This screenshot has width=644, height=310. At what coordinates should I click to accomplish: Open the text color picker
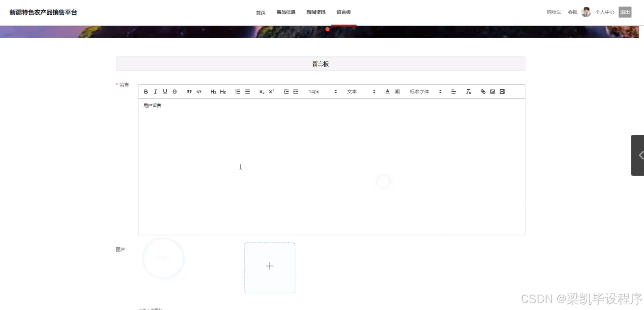[x=387, y=92]
